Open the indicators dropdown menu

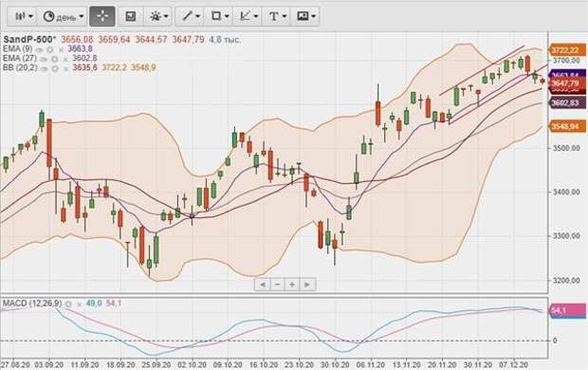(158, 16)
